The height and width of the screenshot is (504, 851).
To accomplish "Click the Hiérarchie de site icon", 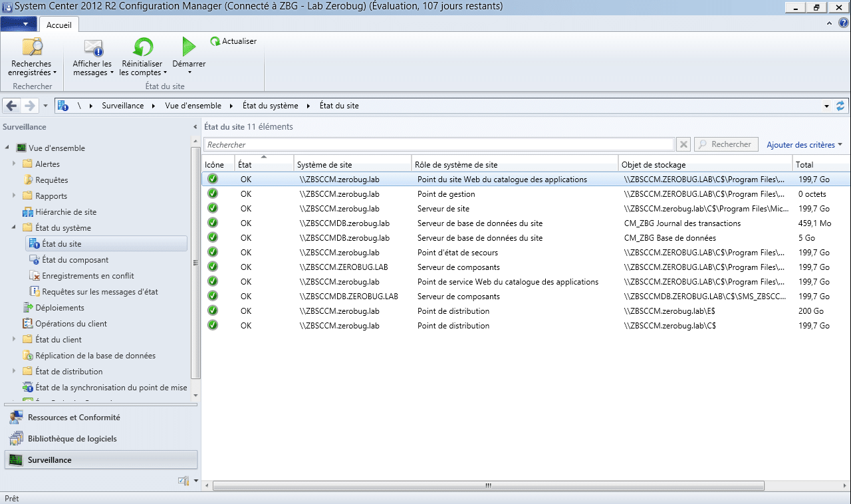I will 28,212.
